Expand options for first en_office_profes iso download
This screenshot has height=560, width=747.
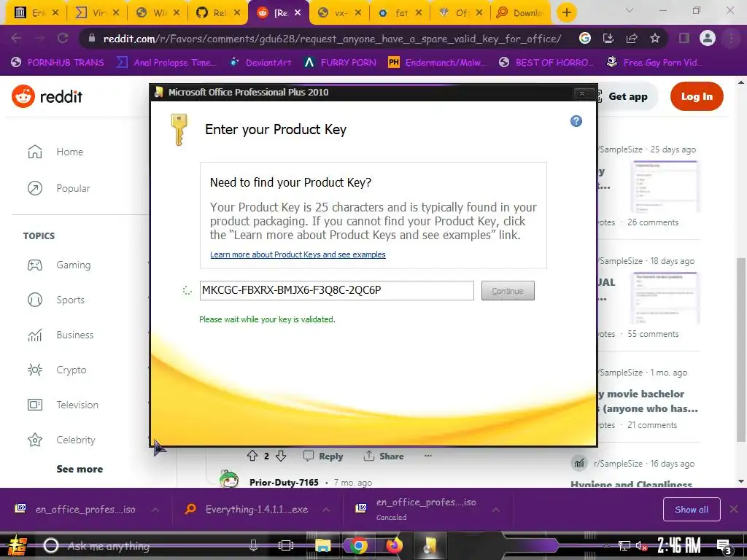coord(155,510)
